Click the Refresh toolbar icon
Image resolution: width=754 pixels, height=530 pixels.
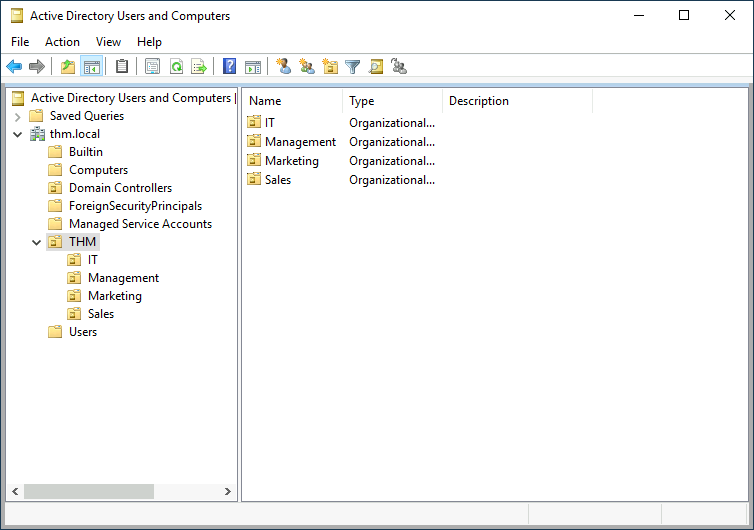[x=176, y=67]
